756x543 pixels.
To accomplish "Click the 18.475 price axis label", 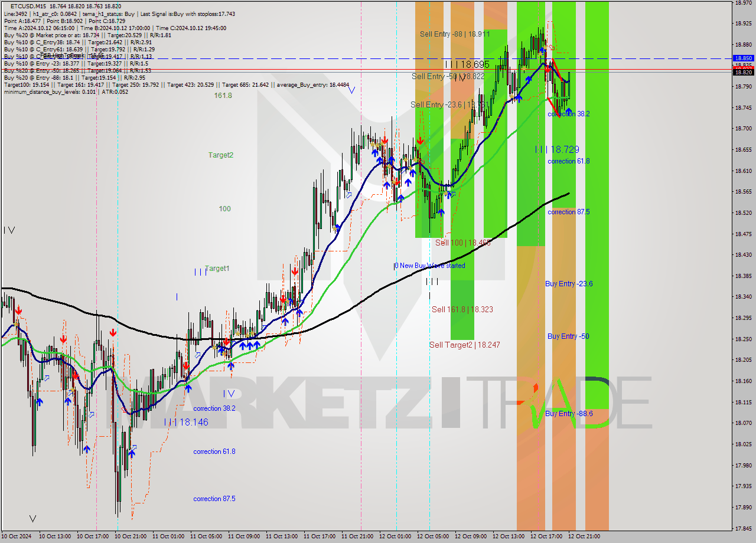I will (743, 234).
